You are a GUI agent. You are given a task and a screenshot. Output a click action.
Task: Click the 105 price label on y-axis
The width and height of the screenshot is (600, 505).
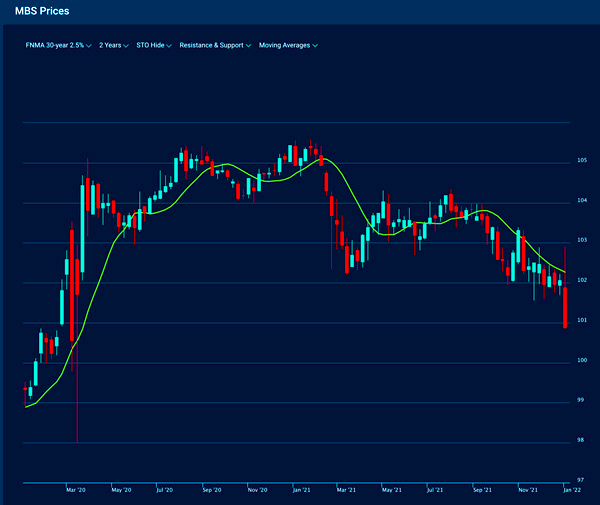(581, 161)
